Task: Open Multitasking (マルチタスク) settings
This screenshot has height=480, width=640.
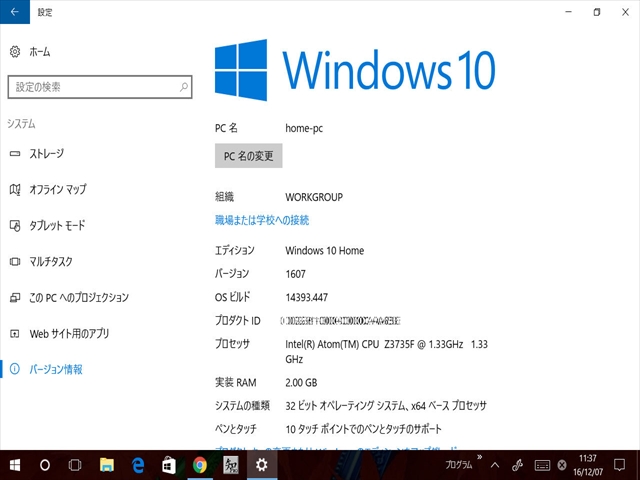Action: coord(50,261)
